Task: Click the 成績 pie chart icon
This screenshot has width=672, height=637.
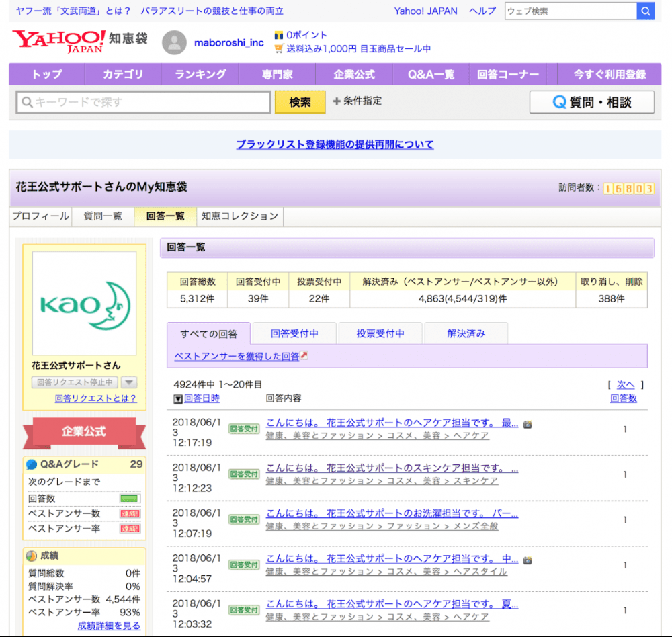Action: point(32,556)
